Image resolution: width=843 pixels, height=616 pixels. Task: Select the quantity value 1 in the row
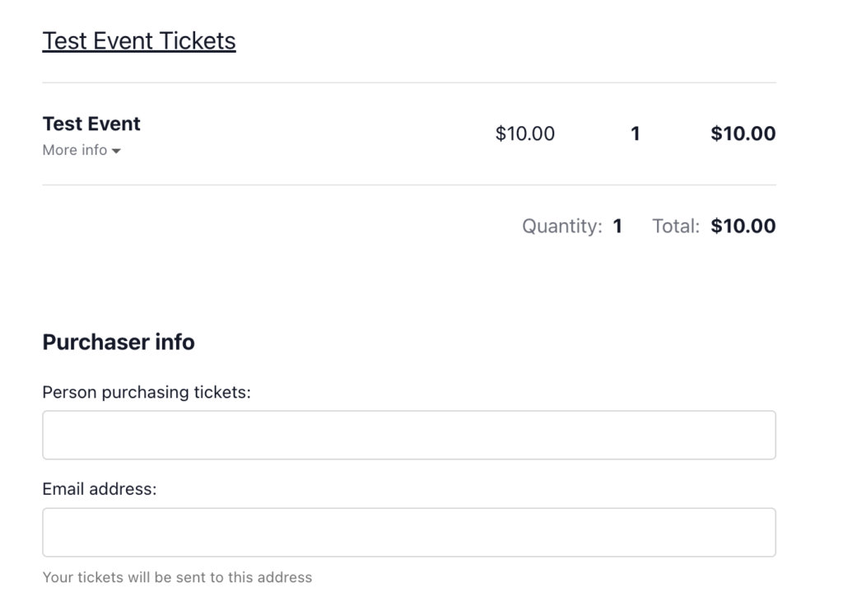635,133
